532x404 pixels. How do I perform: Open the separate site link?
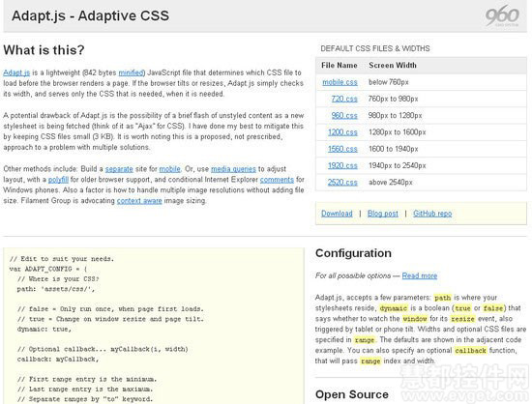(119, 169)
